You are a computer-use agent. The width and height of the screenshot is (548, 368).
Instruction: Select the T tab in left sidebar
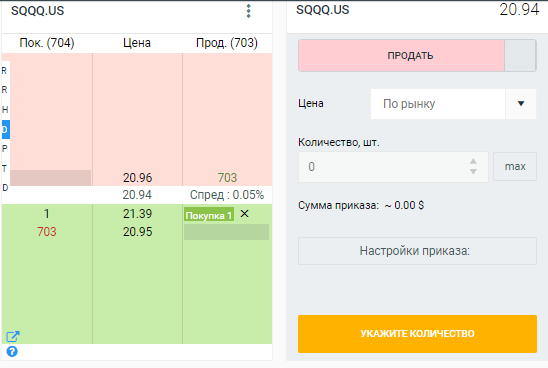[5, 169]
